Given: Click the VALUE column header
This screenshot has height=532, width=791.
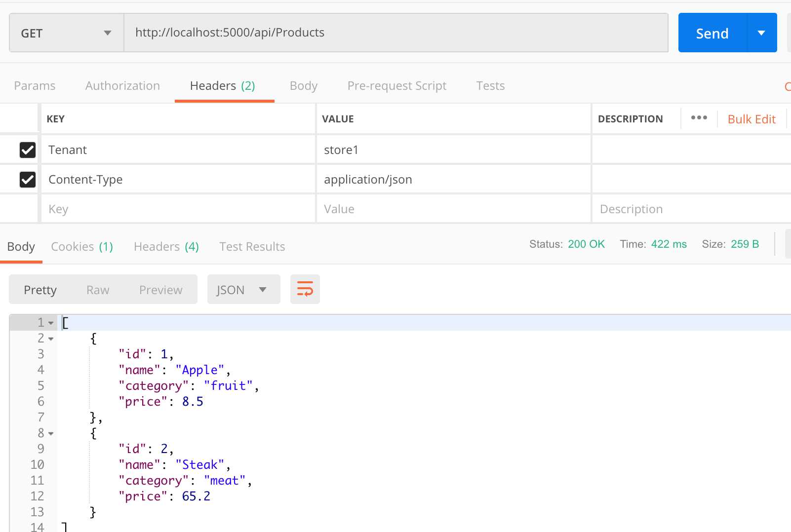Looking at the screenshot, I should click(338, 119).
